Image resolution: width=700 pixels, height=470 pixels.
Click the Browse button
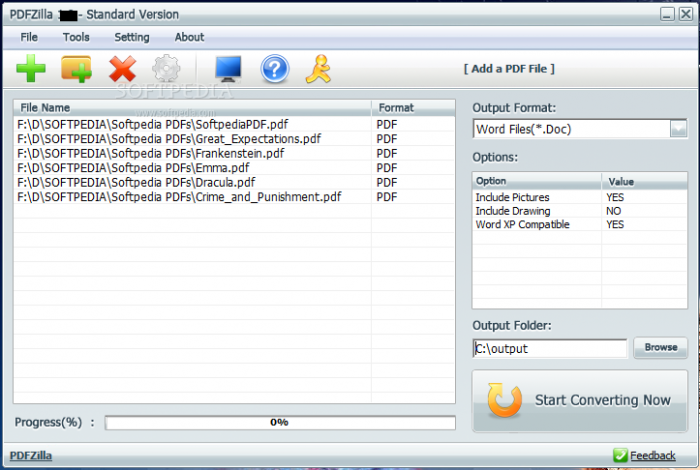click(x=661, y=347)
